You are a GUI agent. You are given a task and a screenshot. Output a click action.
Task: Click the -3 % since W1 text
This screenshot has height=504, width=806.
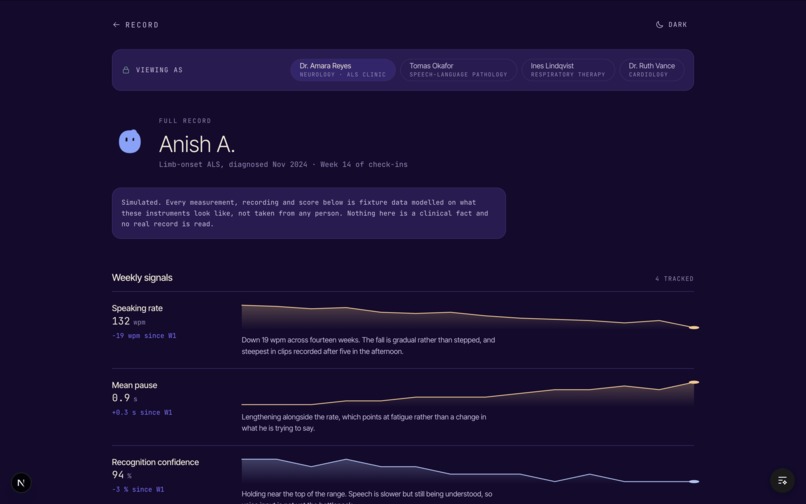tap(138, 490)
